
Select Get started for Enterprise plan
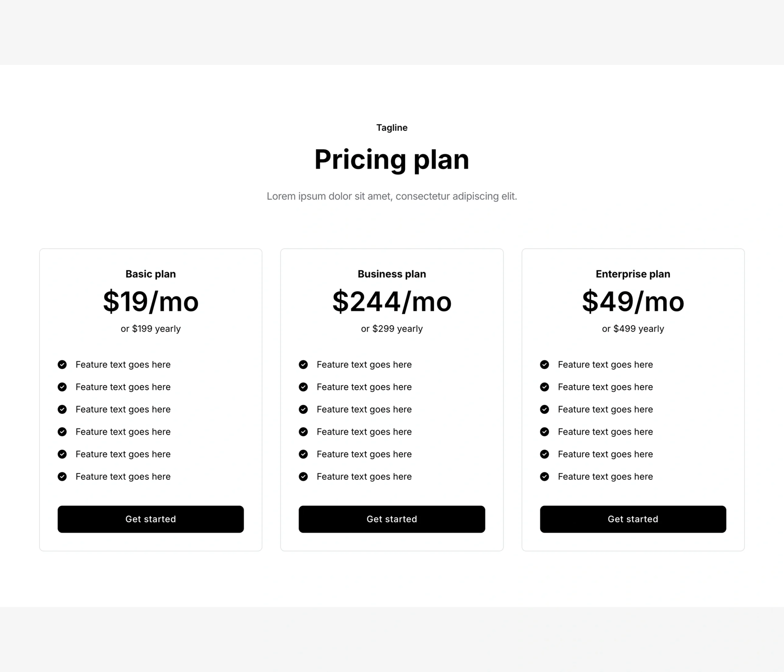[633, 519]
